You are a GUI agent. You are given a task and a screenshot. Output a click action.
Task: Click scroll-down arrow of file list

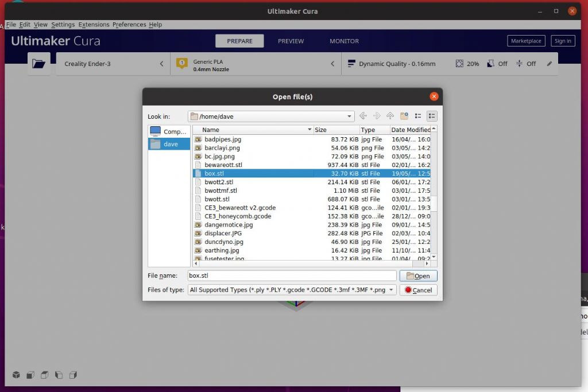click(434, 257)
